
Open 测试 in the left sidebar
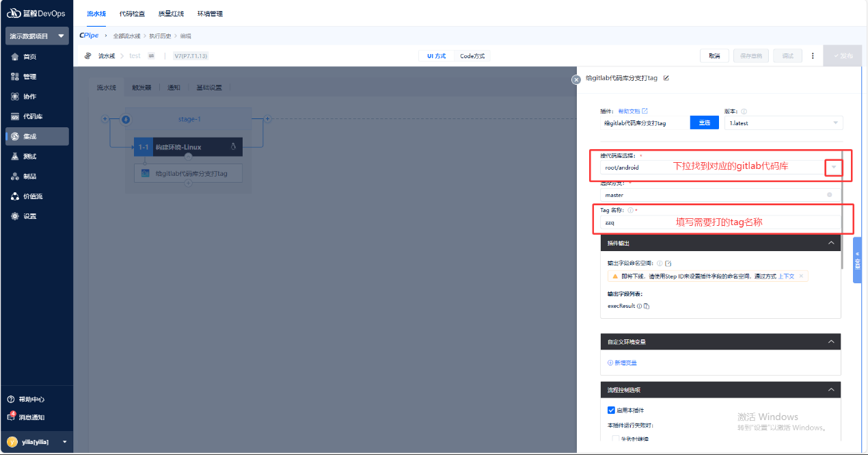pyautogui.click(x=29, y=156)
